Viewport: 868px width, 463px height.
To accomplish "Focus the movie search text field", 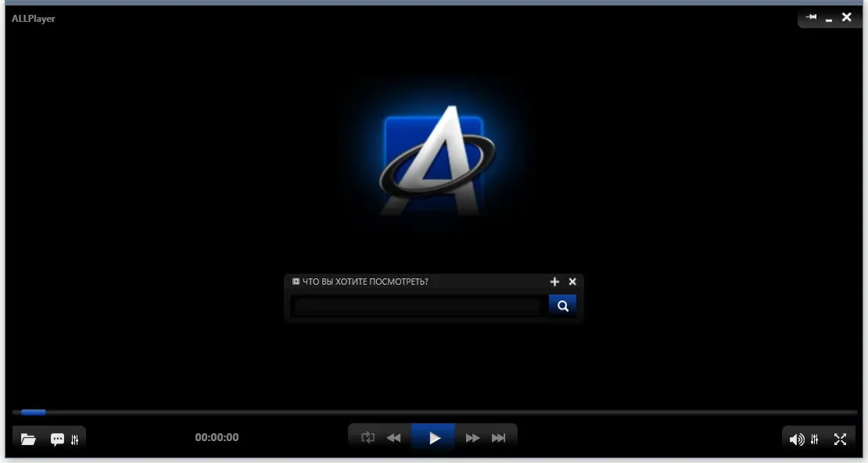I will pyautogui.click(x=418, y=306).
